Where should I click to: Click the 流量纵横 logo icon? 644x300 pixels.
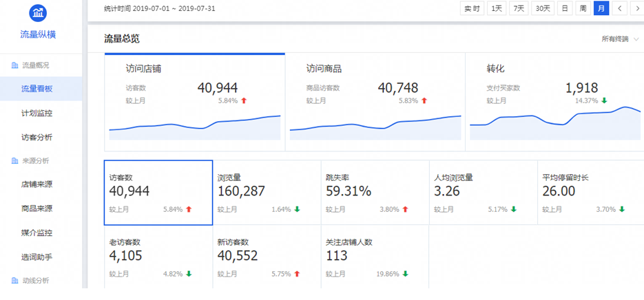pos(38,13)
